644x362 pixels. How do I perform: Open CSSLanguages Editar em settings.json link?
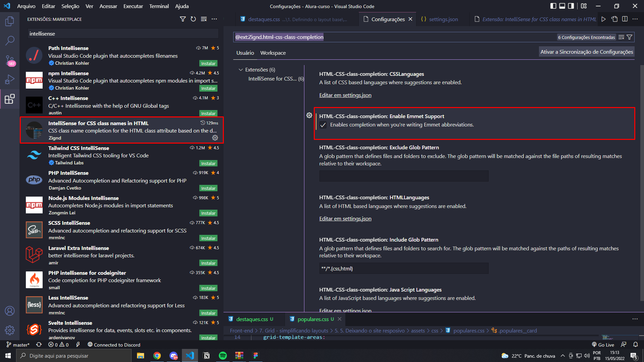pyautogui.click(x=345, y=95)
